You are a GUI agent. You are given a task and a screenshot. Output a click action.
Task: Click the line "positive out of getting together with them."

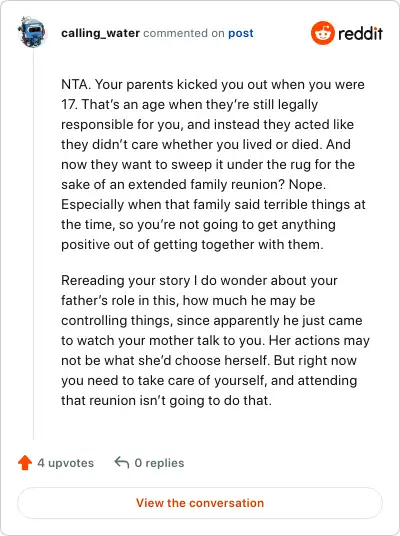pos(192,245)
